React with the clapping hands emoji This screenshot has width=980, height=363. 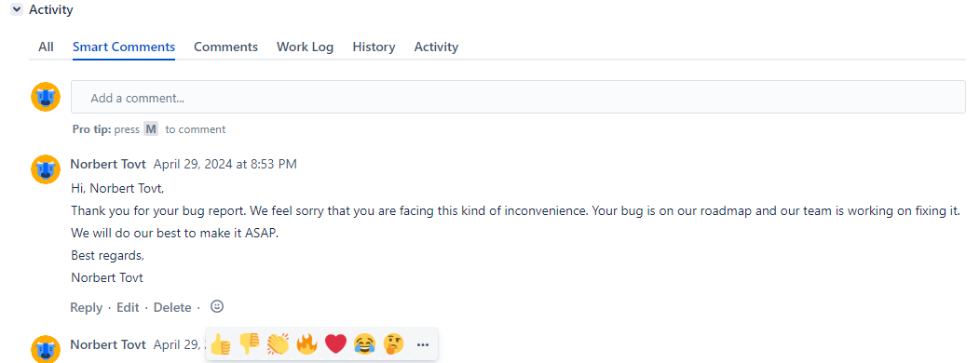click(x=279, y=343)
